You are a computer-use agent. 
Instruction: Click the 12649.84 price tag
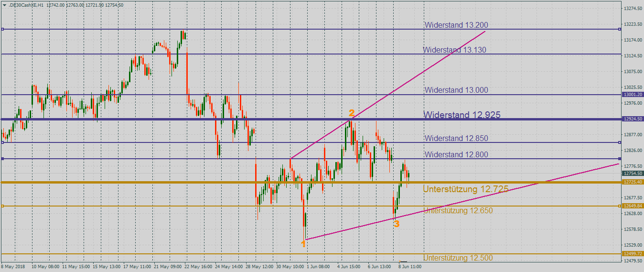[x=633, y=206]
